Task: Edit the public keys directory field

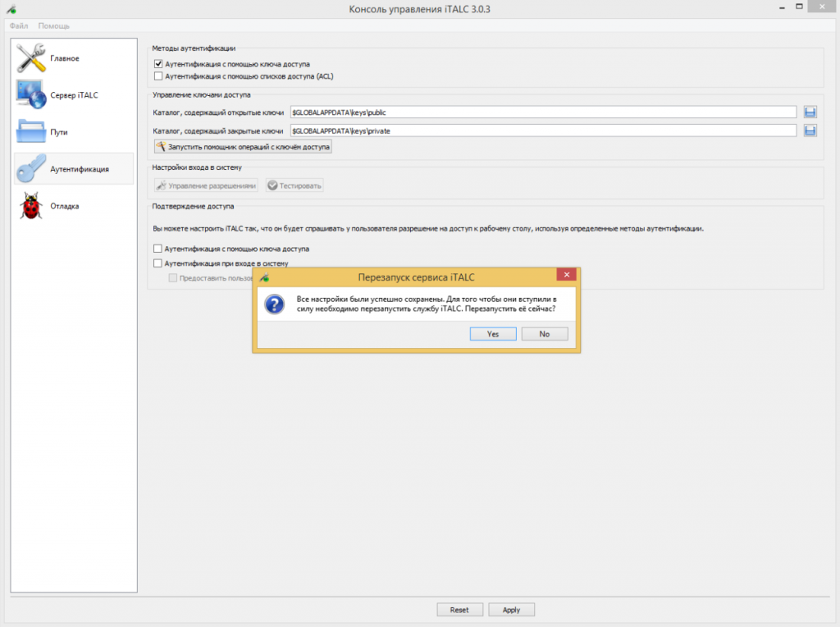Action: coord(543,112)
